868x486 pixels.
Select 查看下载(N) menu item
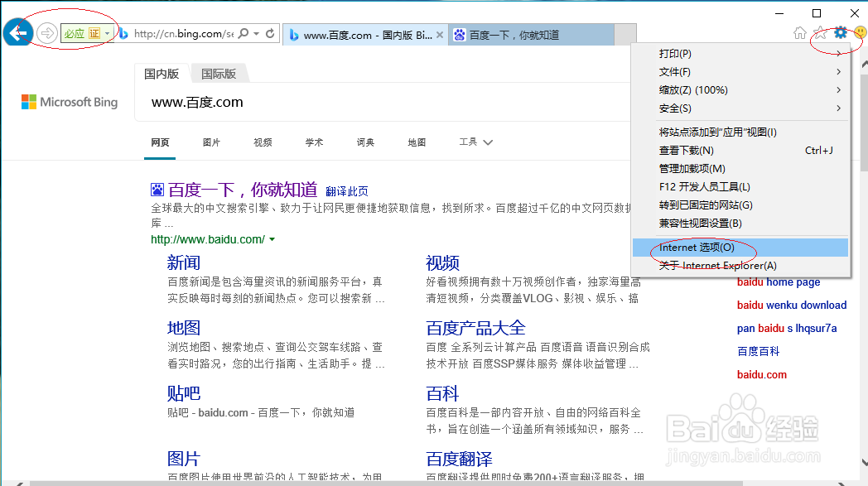(740, 151)
